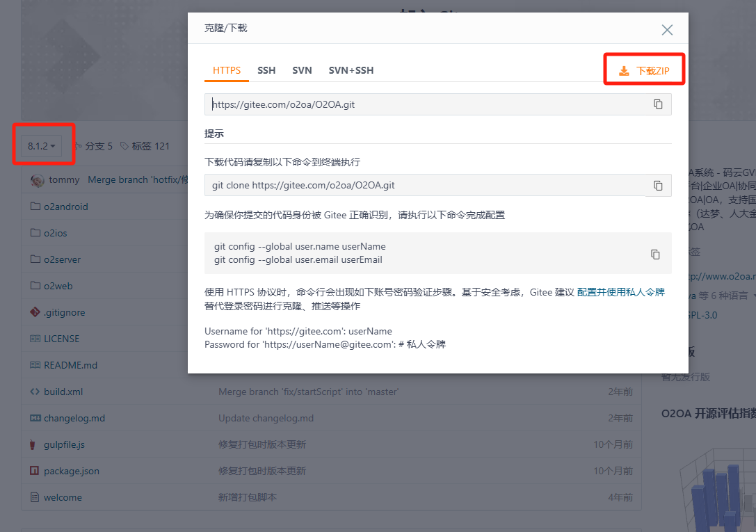Open the gulpfile.js commit 修复打包时版本更新
This screenshot has width=756, height=532.
[x=262, y=445]
